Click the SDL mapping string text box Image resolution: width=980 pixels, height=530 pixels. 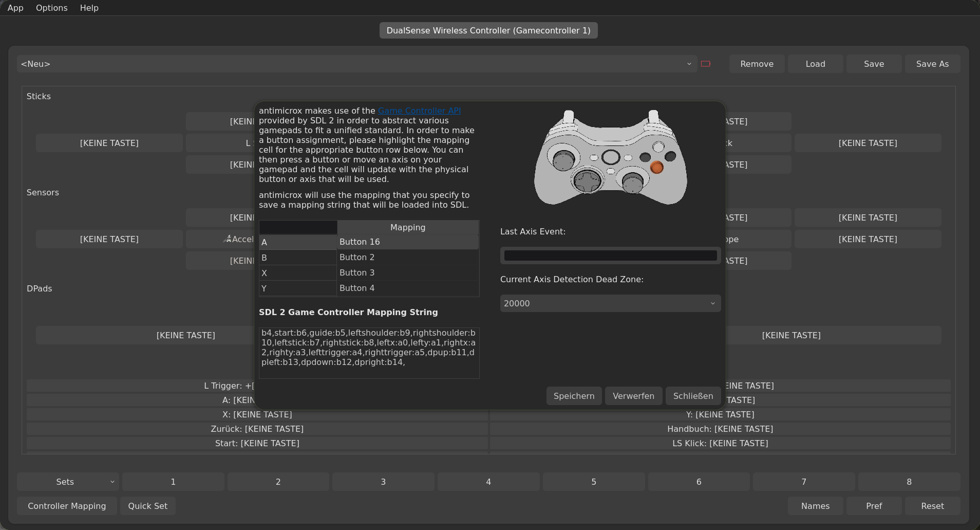tap(369, 353)
